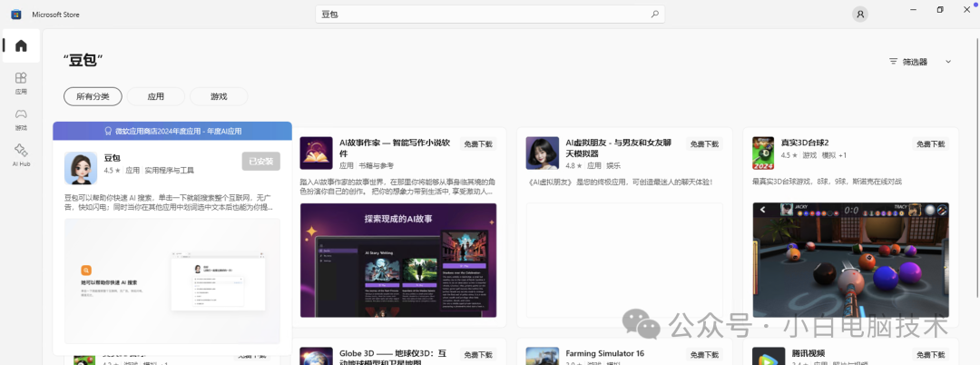
Task: Click 免费下载 for Farming Simulator 16
Action: pos(704,355)
